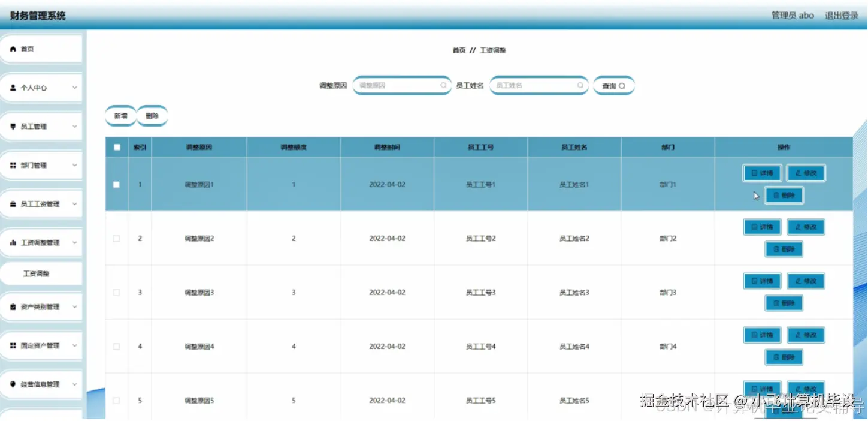Click the icon beside 员工管理
This screenshot has width=868, height=421.
click(13, 127)
